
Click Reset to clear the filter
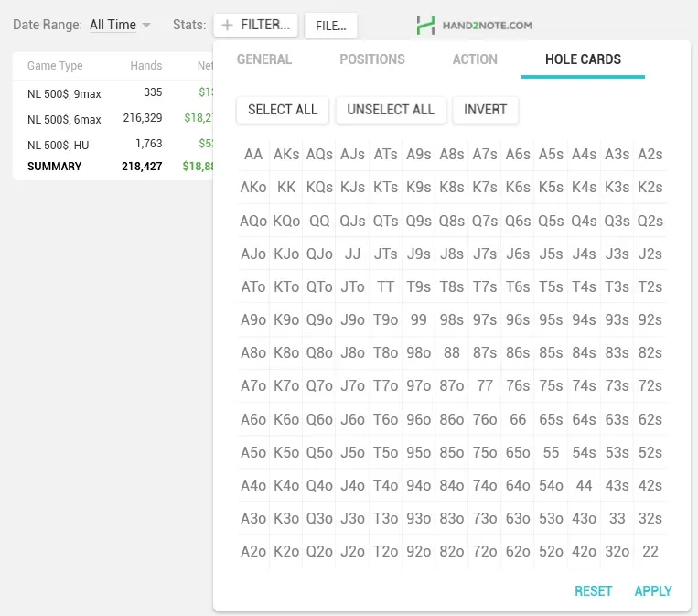pos(593,591)
